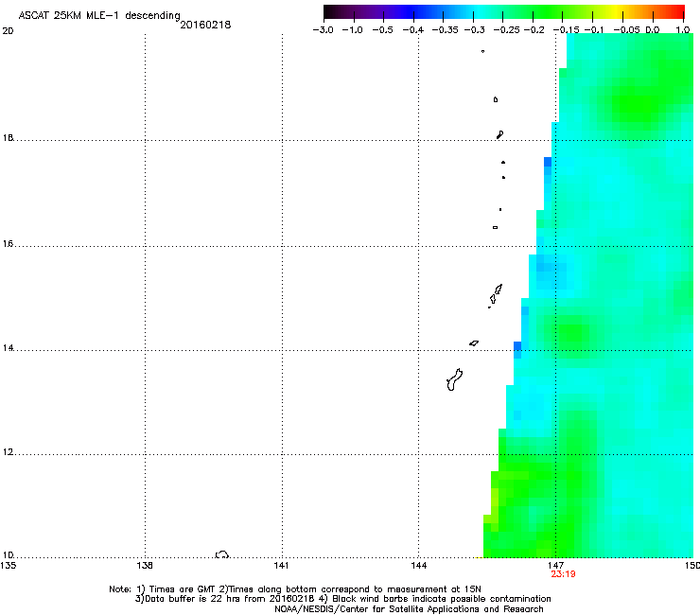Click the longitude label 141

(x=281, y=566)
